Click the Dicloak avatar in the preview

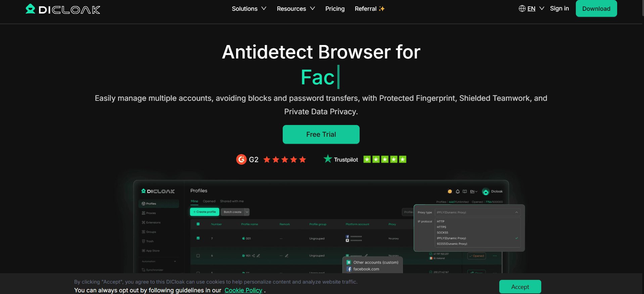pyautogui.click(x=486, y=192)
